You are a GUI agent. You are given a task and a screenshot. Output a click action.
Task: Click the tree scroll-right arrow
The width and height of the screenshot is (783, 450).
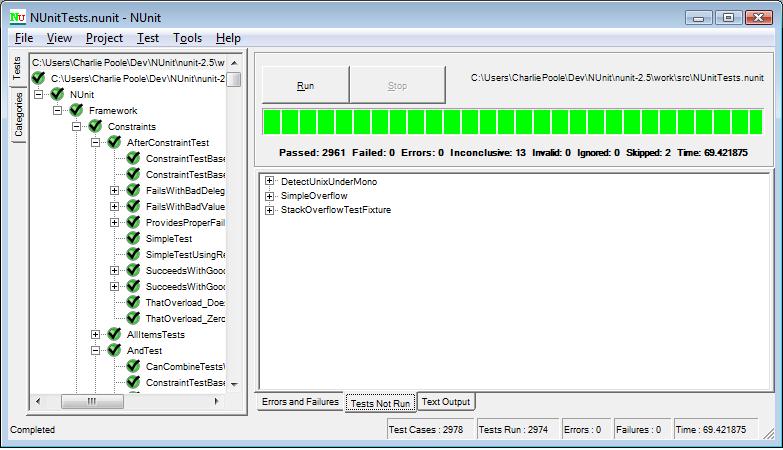[x=216, y=401]
